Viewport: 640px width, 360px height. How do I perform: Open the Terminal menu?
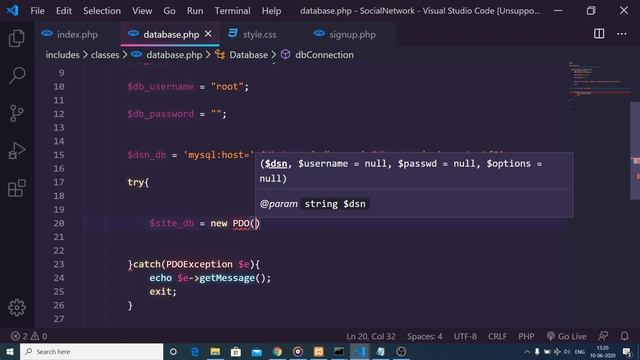[x=233, y=11]
